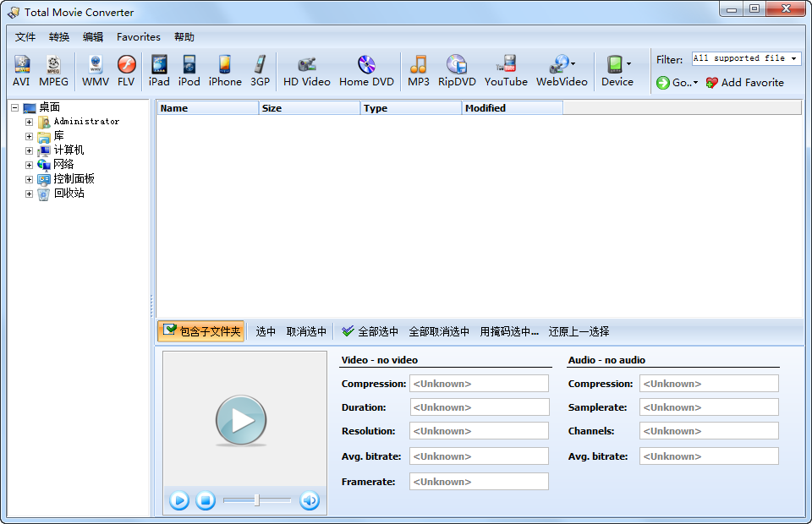This screenshot has width=812, height=524.
Task: Select 控制面板 in the folder tree
Action: tap(74, 179)
